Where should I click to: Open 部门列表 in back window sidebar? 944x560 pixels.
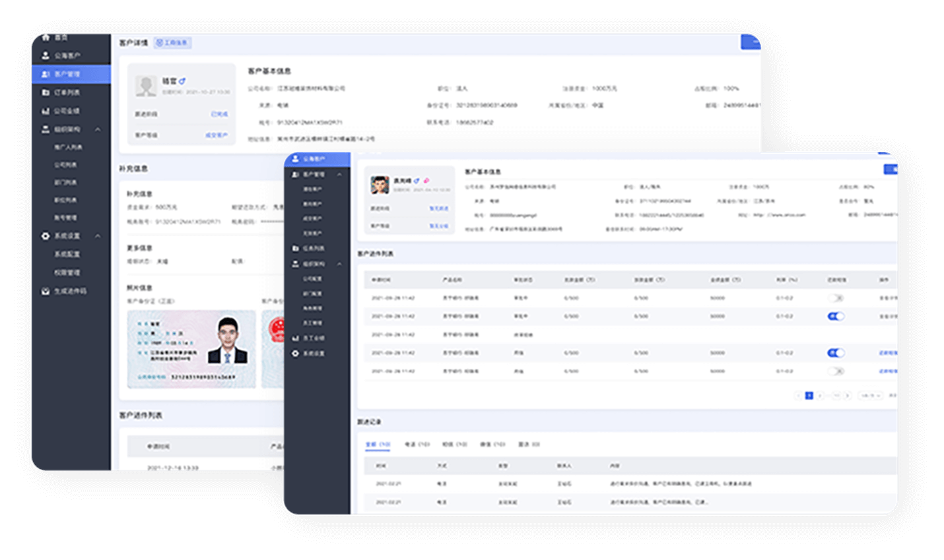65,183
